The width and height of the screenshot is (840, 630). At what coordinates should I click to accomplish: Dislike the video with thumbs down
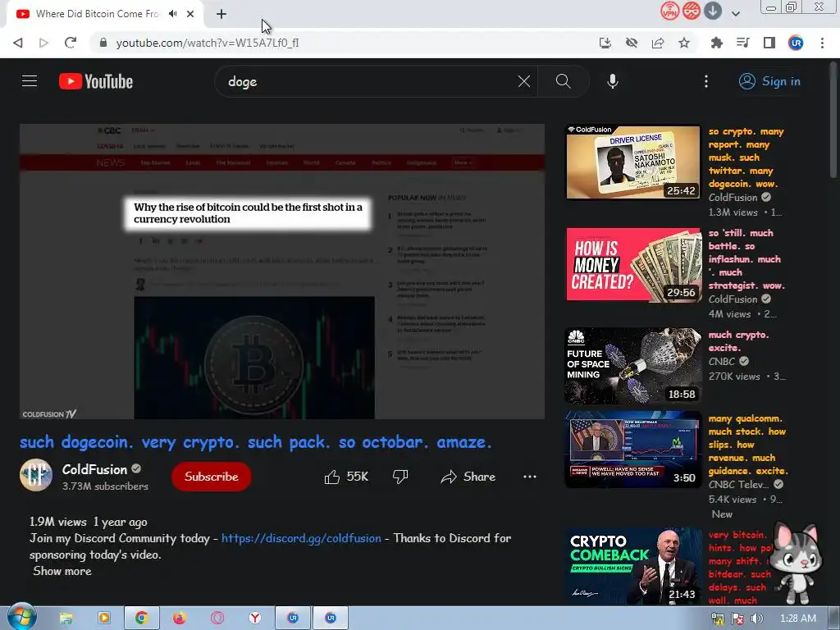coord(400,477)
